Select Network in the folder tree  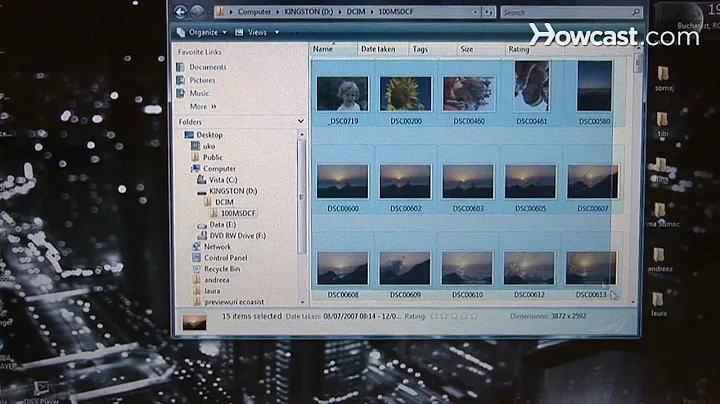tap(217, 247)
